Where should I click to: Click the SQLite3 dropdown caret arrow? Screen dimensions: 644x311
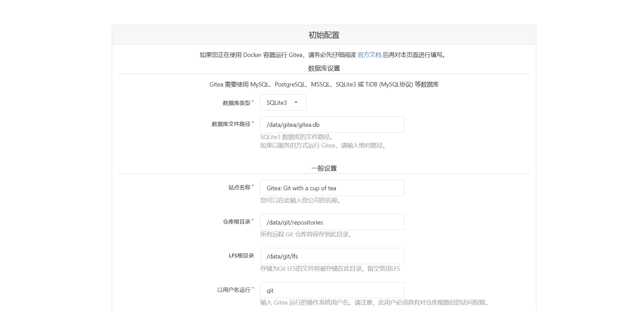(x=296, y=102)
